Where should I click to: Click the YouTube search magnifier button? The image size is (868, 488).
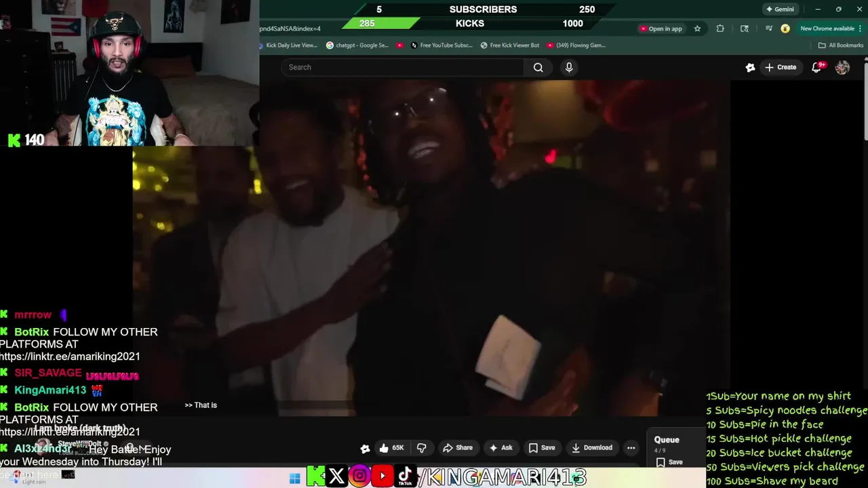pos(538,67)
